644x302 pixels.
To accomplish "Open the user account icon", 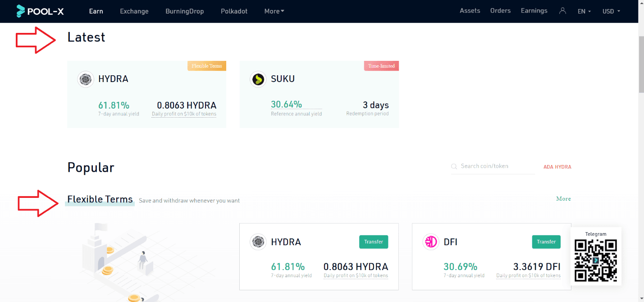I will coord(562,11).
